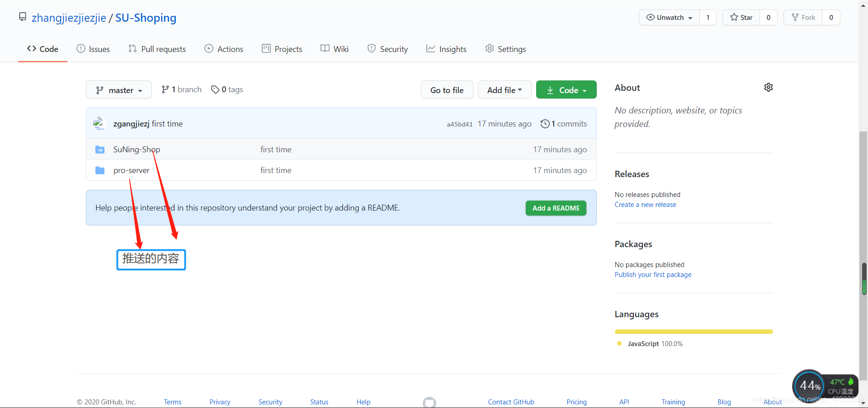View the 0 tags link
This screenshot has height=408, width=868.
[x=227, y=89]
